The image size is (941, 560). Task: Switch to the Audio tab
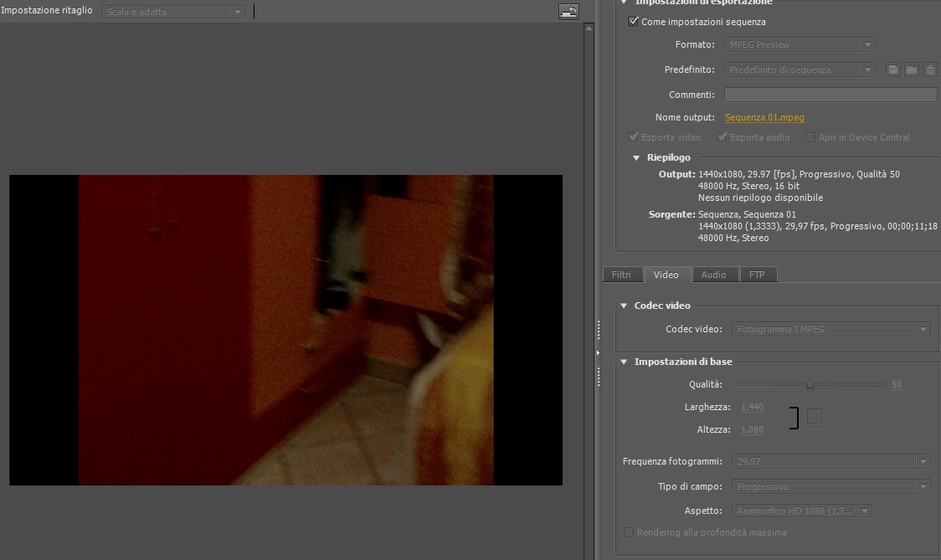[714, 275]
